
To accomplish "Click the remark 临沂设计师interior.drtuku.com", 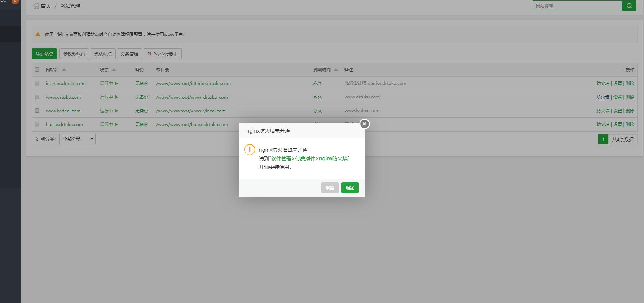I will [x=375, y=83].
